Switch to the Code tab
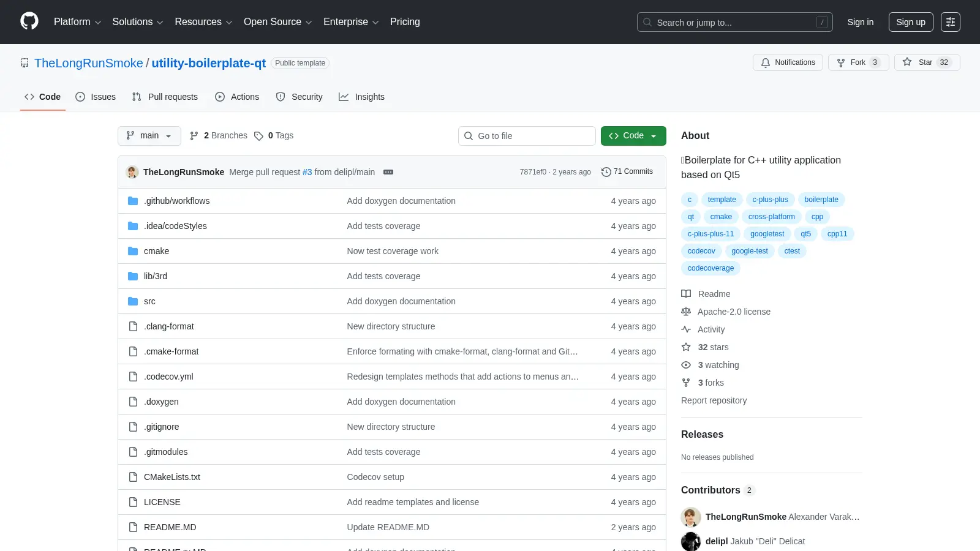 click(x=43, y=97)
